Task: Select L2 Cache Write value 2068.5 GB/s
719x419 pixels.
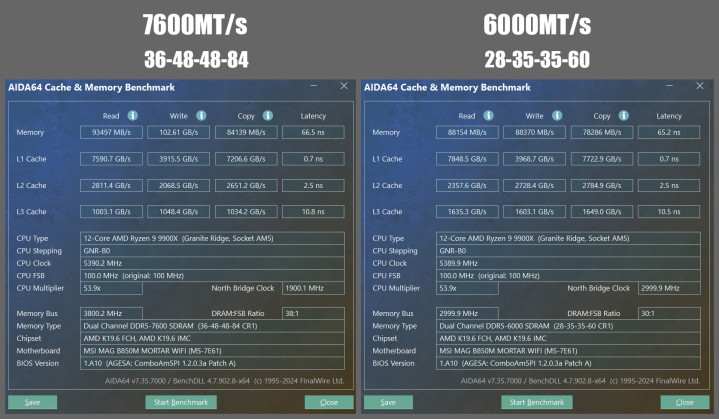Action: 178,185
